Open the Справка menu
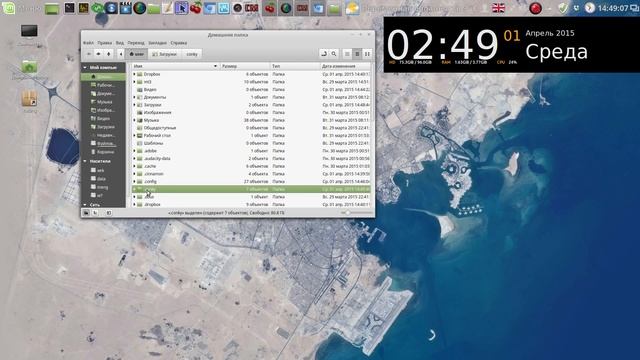 pyautogui.click(x=179, y=43)
